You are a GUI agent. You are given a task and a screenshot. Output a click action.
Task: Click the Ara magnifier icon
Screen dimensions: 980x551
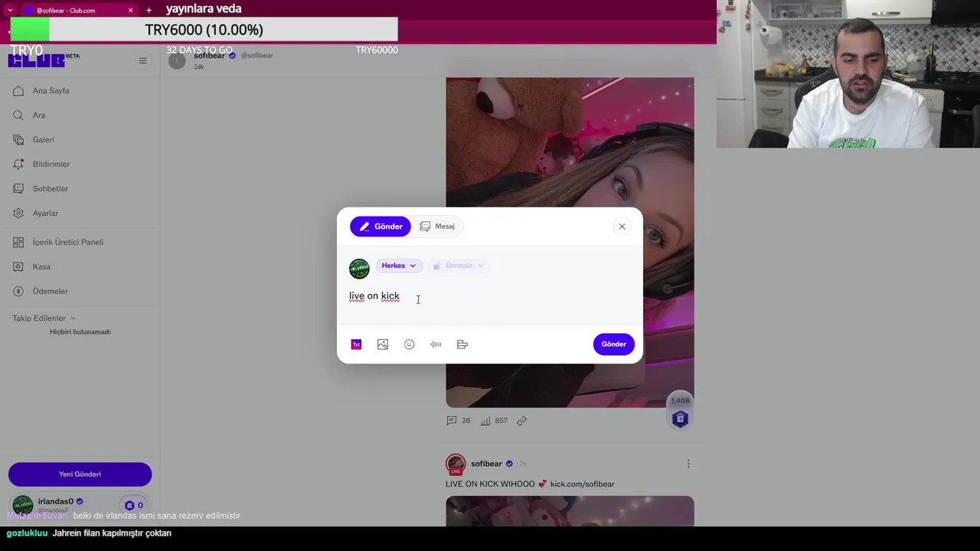(x=18, y=116)
